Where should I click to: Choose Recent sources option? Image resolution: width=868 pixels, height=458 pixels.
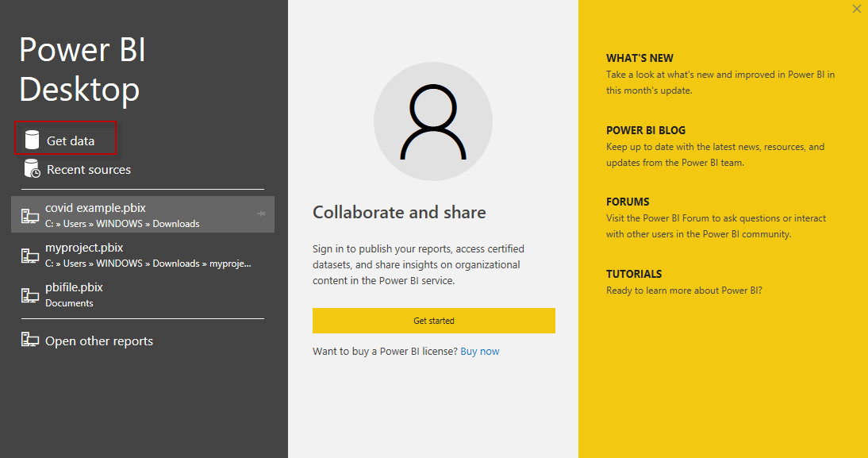tap(89, 169)
